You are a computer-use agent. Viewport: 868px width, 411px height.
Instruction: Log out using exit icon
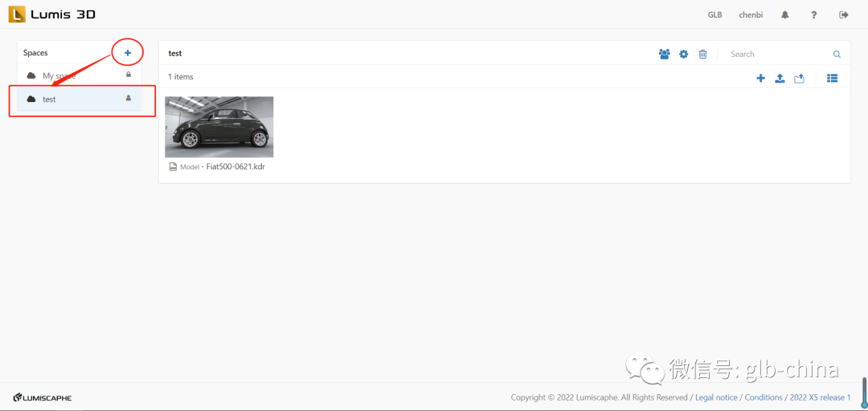pyautogui.click(x=844, y=15)
